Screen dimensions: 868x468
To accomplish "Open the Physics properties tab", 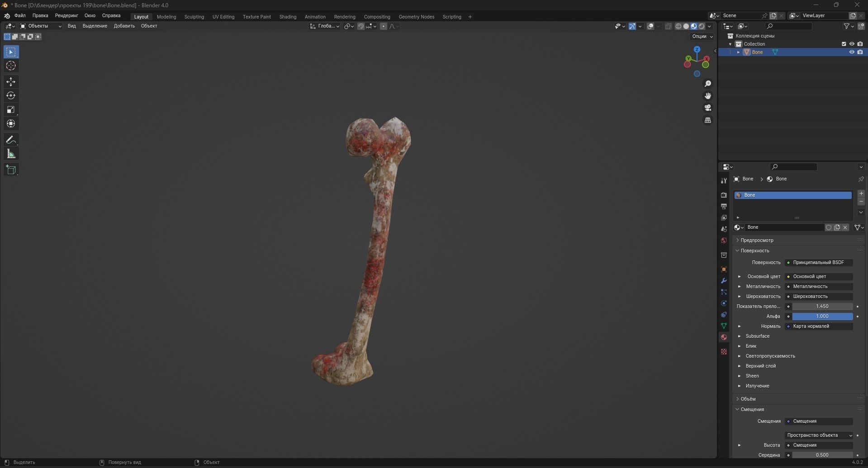I will (724, 303).
